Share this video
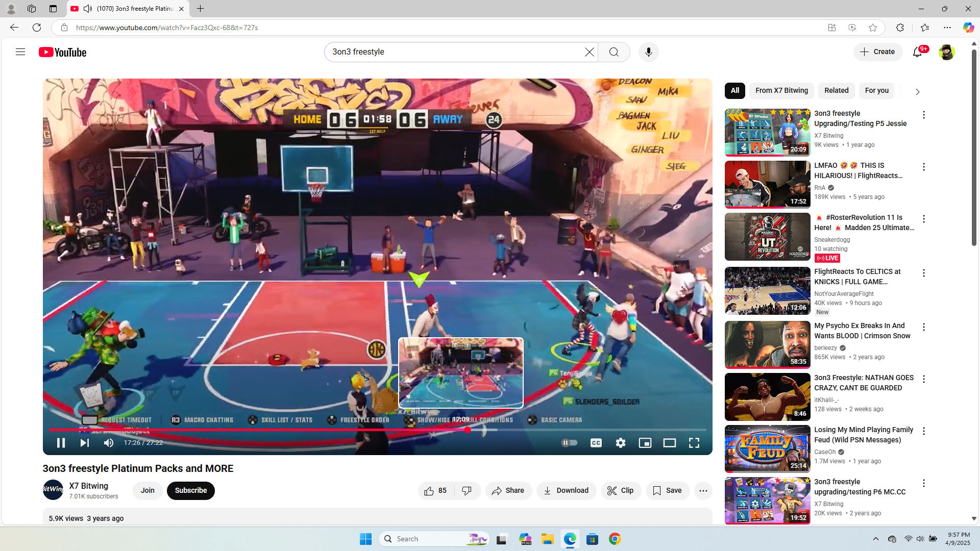980x551 pixels. click(508, 491)
